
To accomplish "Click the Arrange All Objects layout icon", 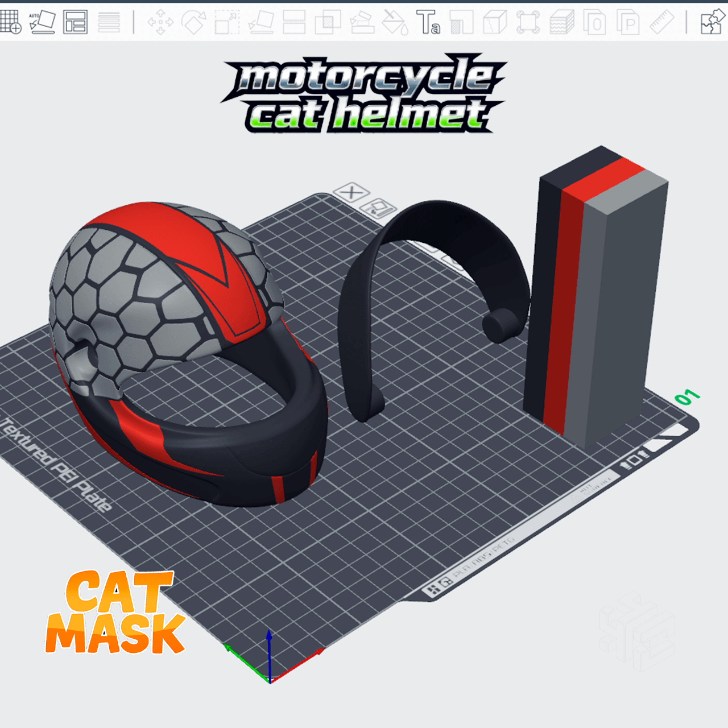I will pyautogui.click(x=75, y=23).
